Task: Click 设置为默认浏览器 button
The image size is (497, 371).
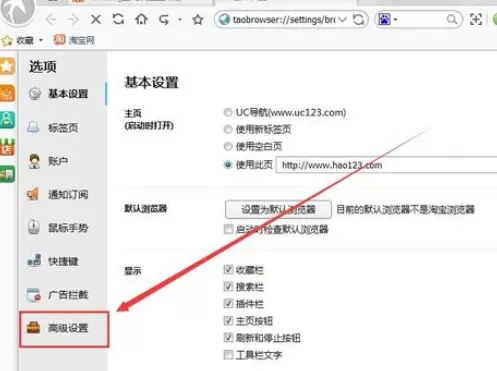Action: pos(278,210)
